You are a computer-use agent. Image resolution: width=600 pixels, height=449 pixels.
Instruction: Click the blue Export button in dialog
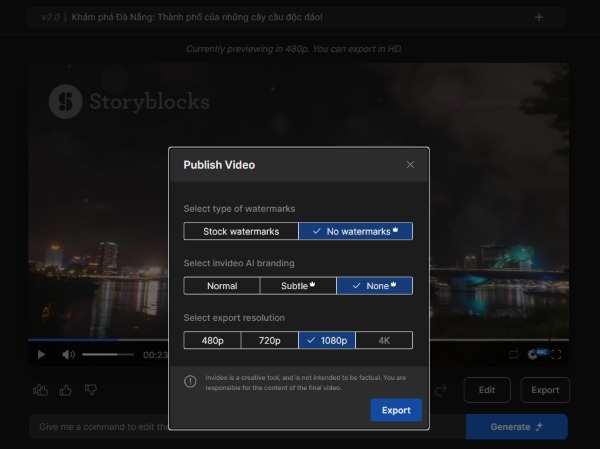pos(396,410)
